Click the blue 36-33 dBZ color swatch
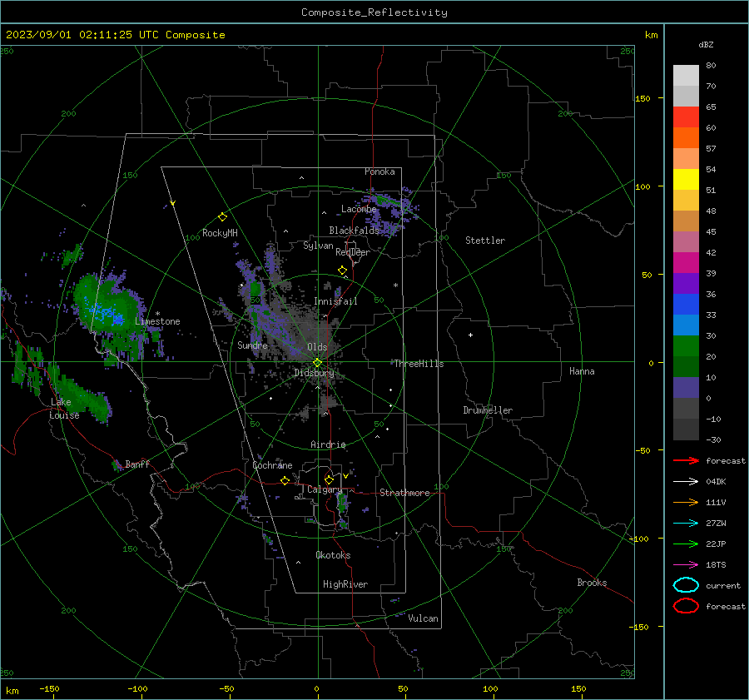749x700 pixels. [686, 304]
